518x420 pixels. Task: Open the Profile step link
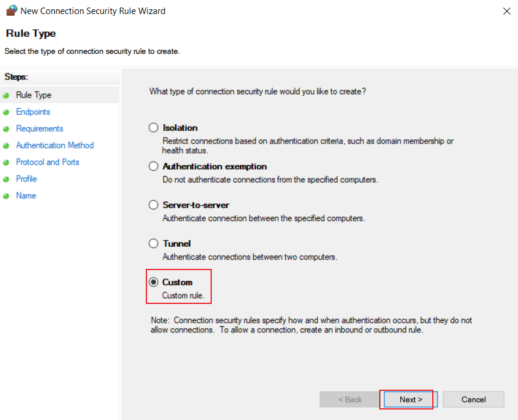26,178
